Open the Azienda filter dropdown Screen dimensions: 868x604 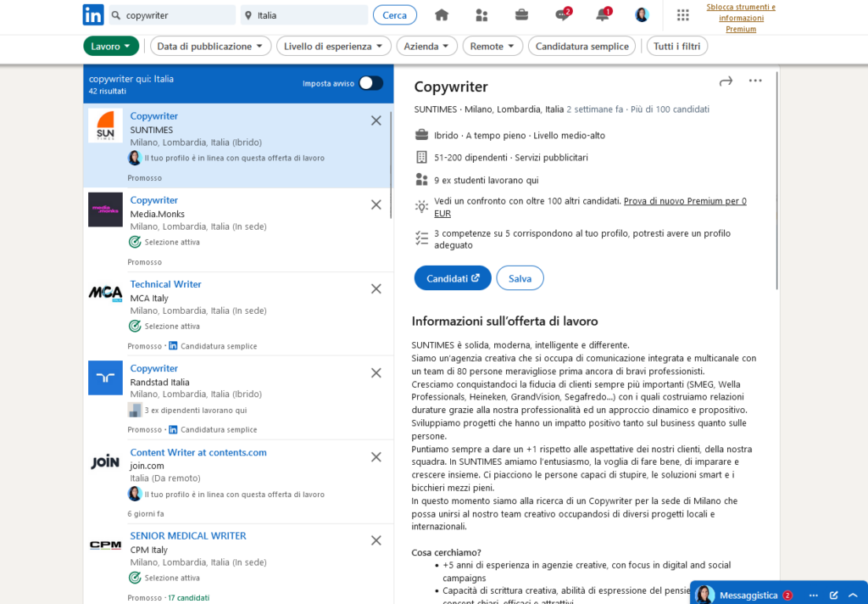click(426, 47)
